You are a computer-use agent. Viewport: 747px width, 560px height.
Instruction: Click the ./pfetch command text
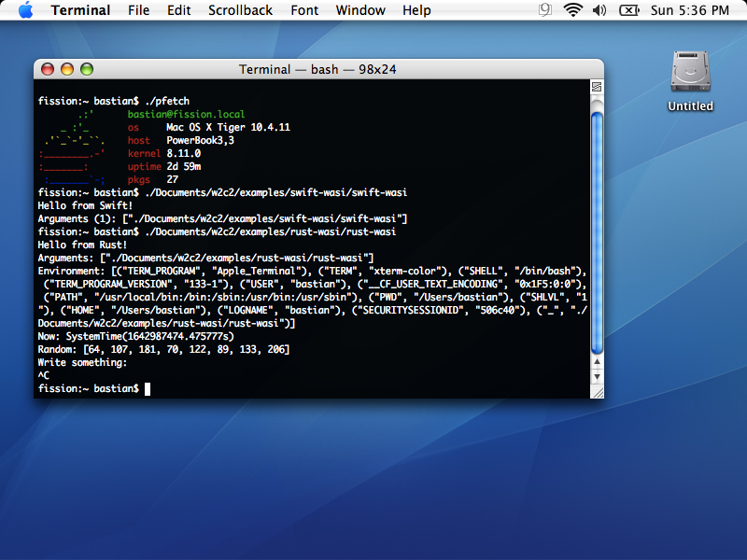[167, 101]
